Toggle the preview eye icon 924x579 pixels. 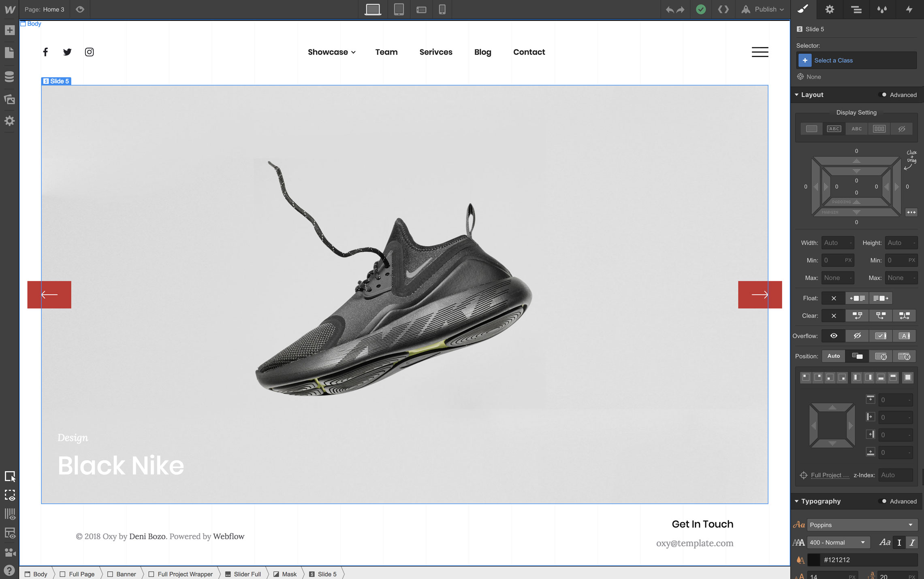tap(80, 9)
